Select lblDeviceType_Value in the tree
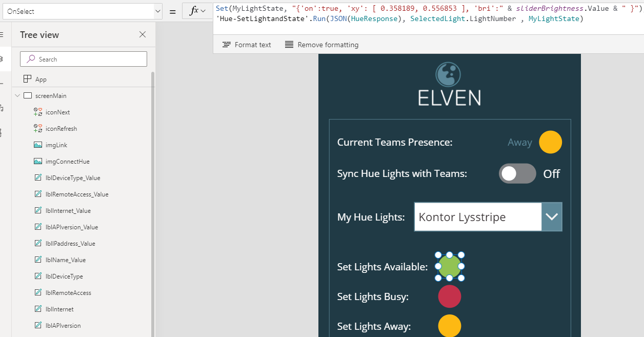The height and width of the screenshot is (337, 644). coord(73,178)
